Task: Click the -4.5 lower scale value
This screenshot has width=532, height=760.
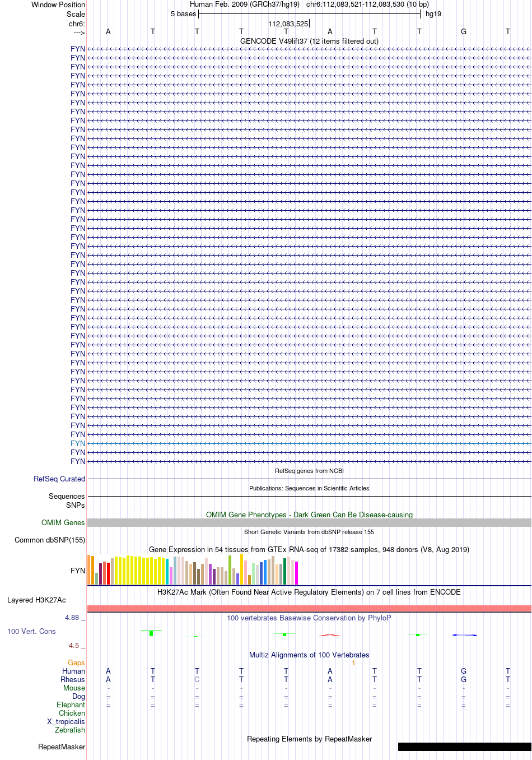Action: (x=73, y=645)
